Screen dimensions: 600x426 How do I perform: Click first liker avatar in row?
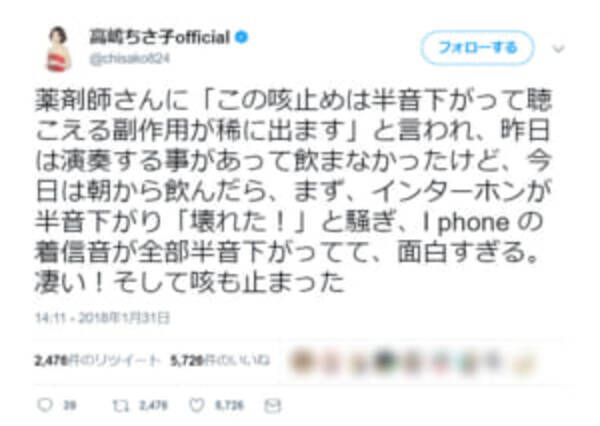301,361
